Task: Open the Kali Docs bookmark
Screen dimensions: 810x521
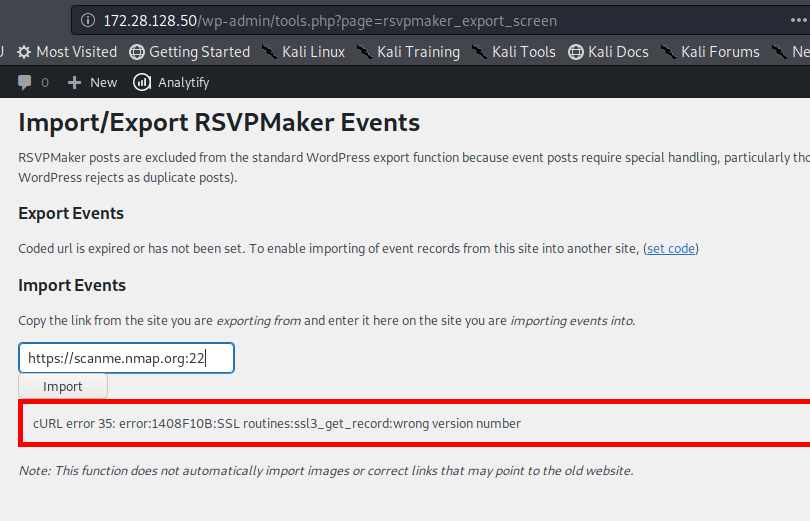Action: click(608, 52)
